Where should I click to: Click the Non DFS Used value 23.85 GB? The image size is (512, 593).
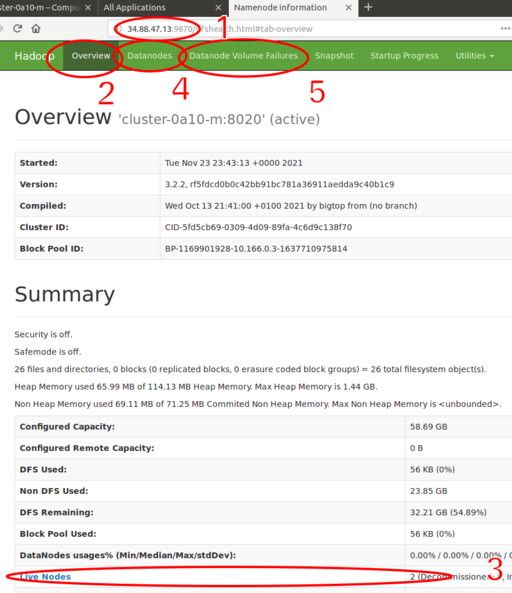click(x=428, y=491)
